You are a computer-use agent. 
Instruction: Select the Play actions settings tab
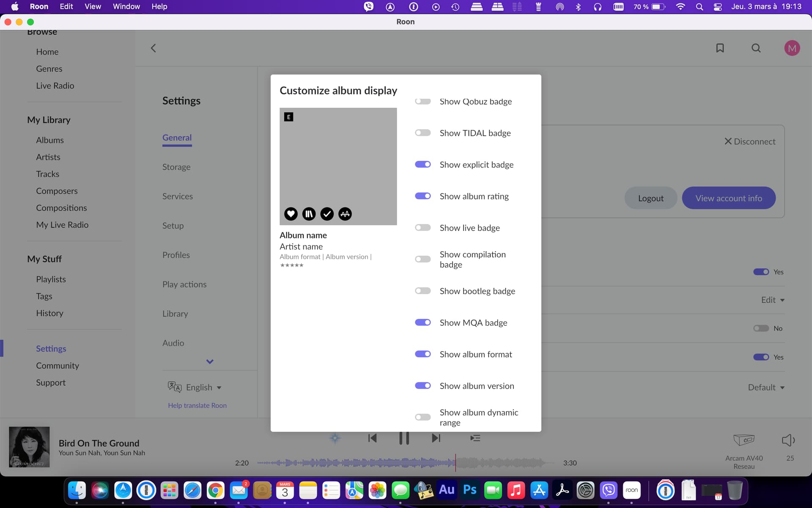pyautogui.click(x=184, y=284)
